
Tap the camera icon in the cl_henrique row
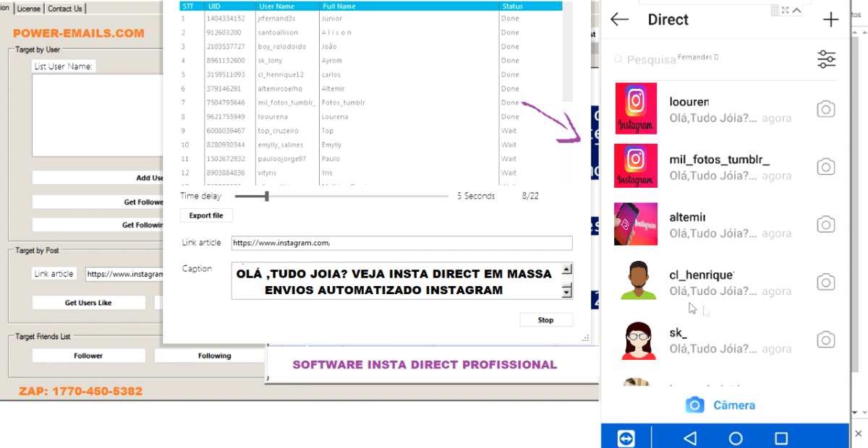(x=826, y=282)
